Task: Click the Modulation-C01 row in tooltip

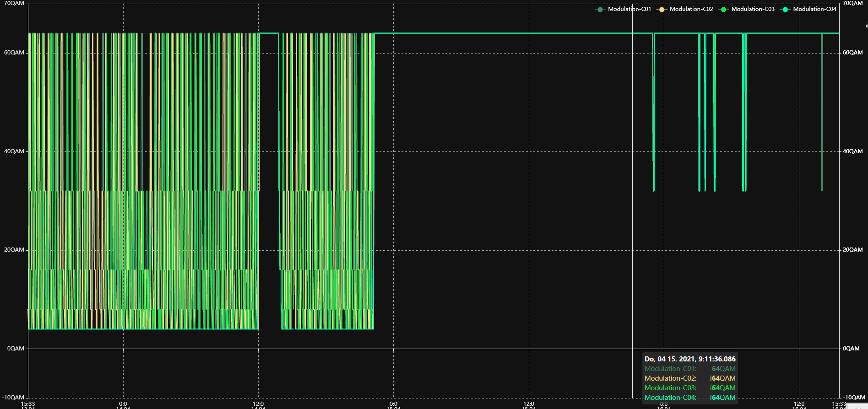Action: click(690, 369)
